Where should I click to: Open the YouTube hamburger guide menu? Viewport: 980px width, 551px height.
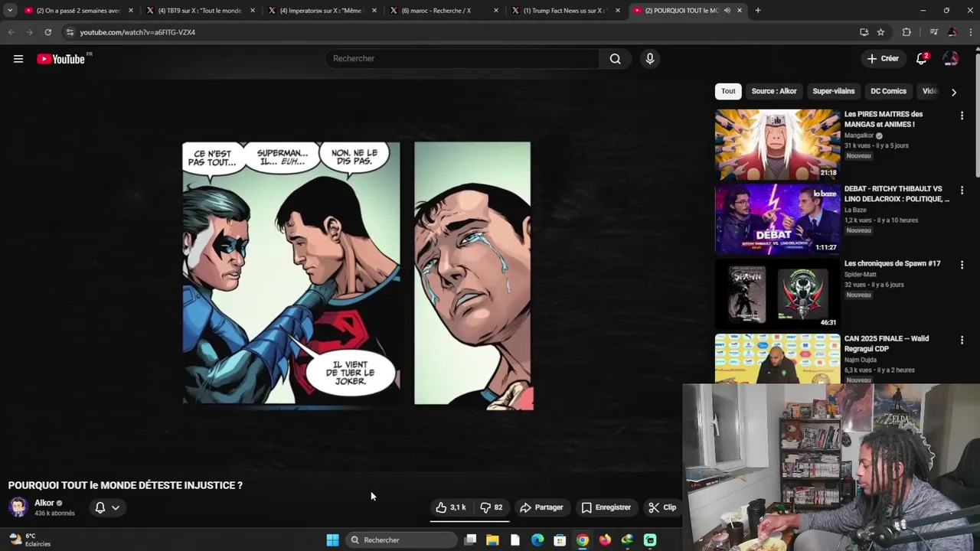click(18, 59)
